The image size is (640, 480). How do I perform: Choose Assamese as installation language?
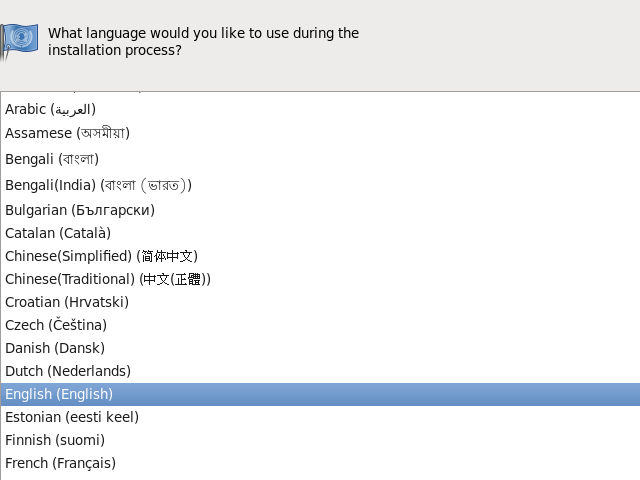pyautogui.click(x=67, y=133)
